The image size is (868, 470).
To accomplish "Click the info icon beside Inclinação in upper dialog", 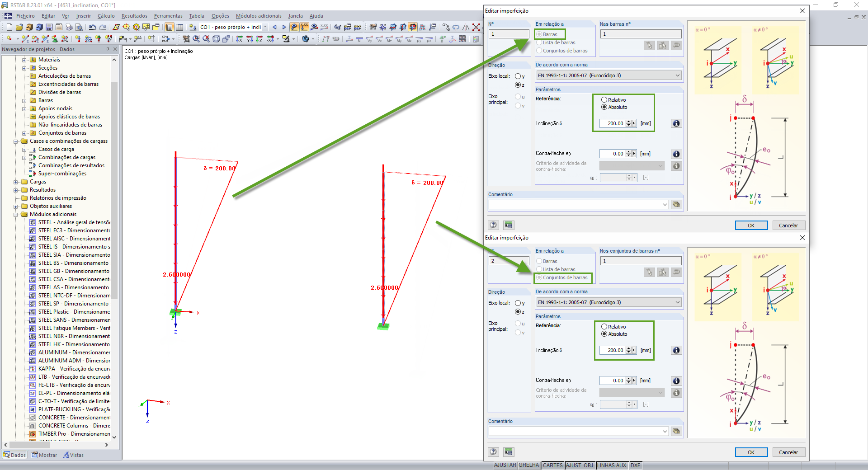I will (676, 123).
